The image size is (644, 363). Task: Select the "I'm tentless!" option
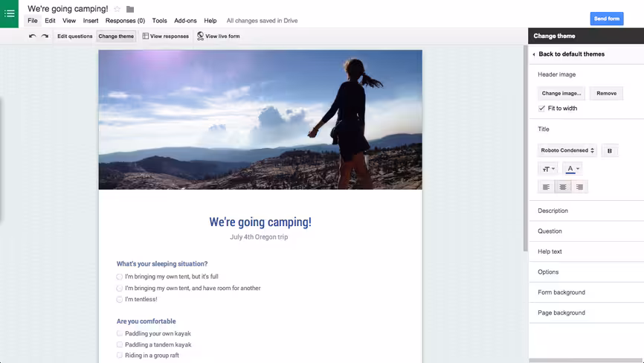coord(119,299)
